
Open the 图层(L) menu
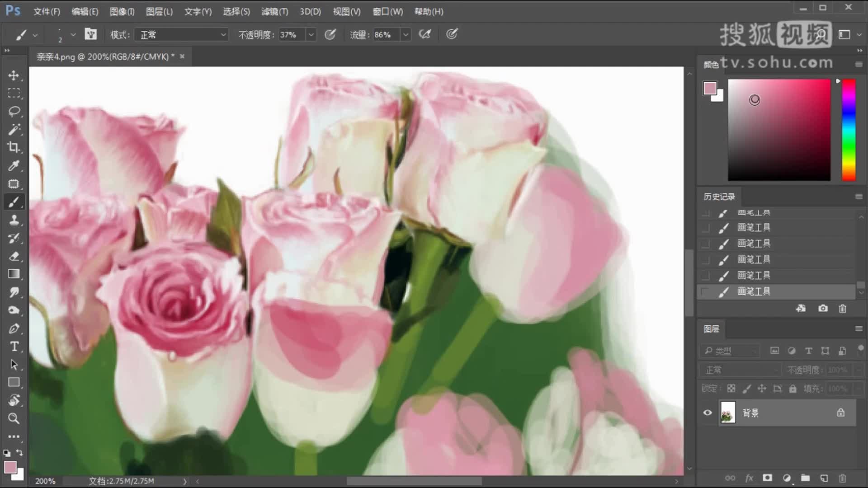coord(159,12)
